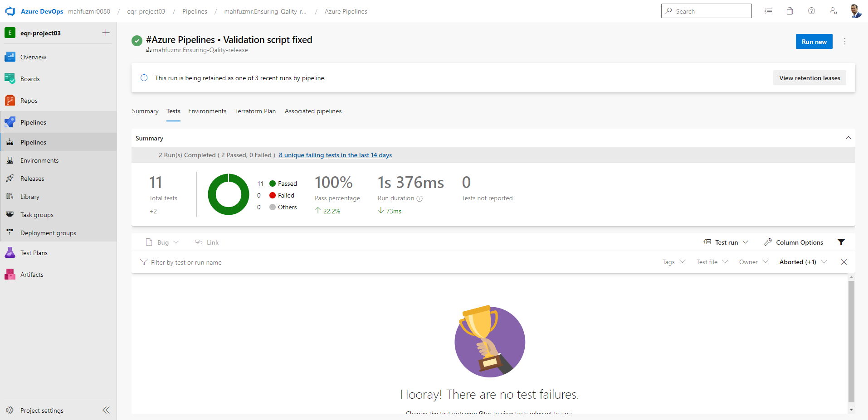Open the Pipelines hub rocket icon
The width and height of the screenshot is (868, 420).
tap(10, 122)
